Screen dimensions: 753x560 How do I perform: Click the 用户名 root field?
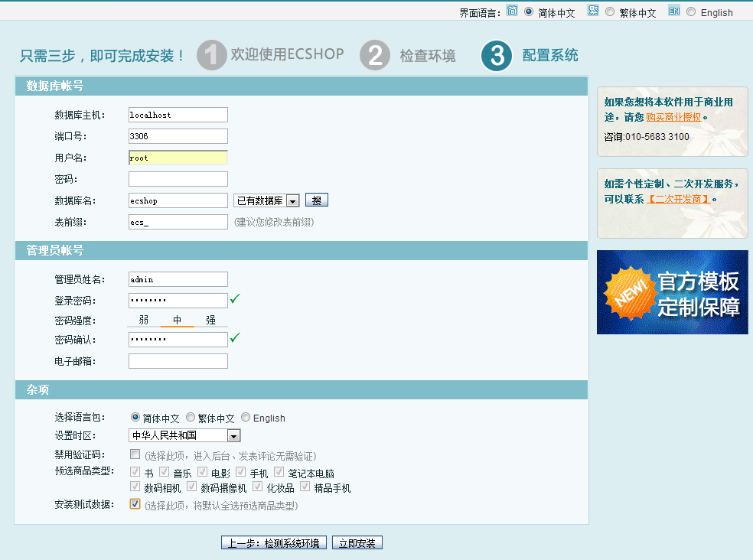(178, 158)
